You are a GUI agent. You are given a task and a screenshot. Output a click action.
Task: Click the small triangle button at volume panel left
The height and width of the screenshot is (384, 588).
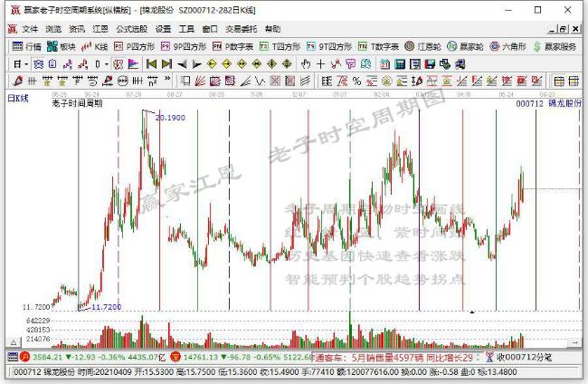pos(14,342)
